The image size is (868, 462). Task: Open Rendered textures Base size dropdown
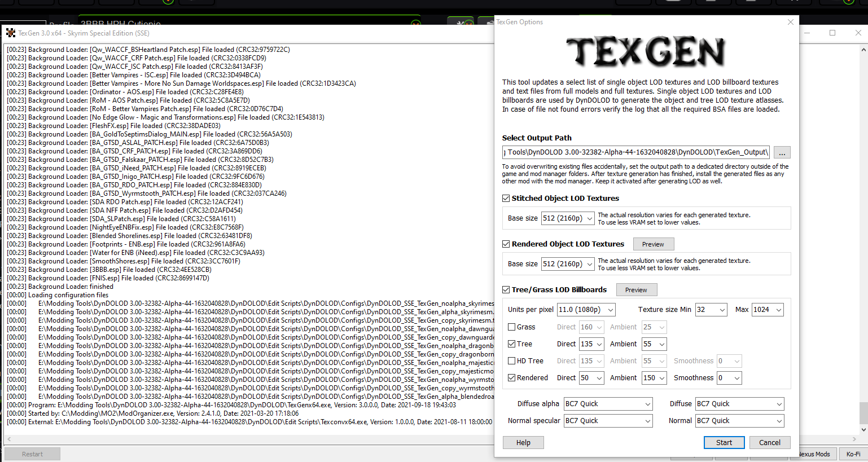click(x=568, y=264)
